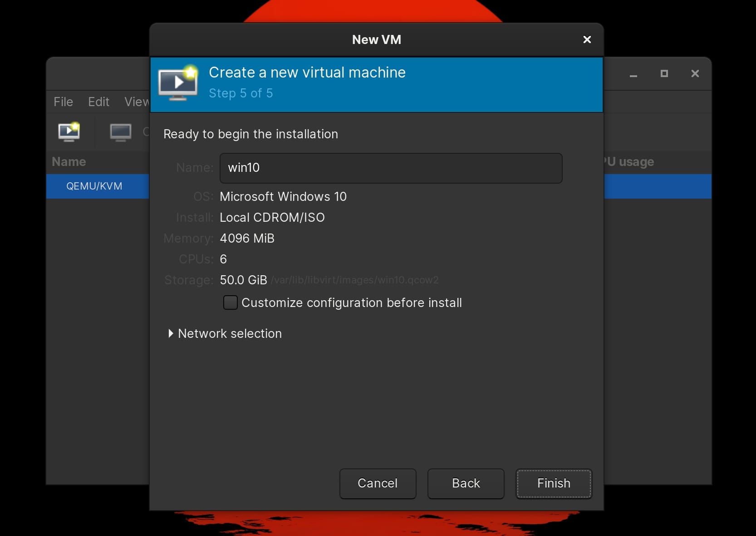Screen dimensions: 756x536
Task: Click 'Ready to begin the installation' text
Action: (x=250, y=134)
